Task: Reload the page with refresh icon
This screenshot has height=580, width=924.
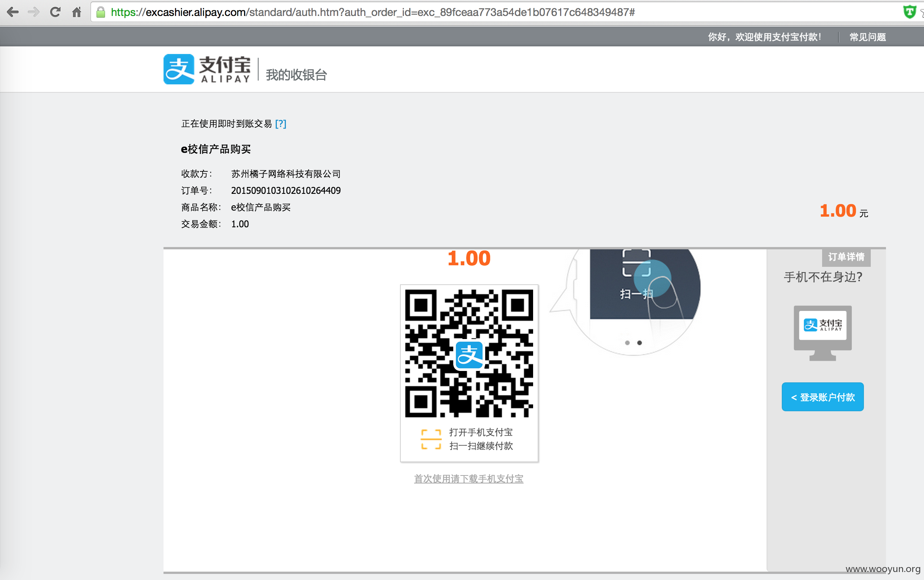Action: [55, 12]
